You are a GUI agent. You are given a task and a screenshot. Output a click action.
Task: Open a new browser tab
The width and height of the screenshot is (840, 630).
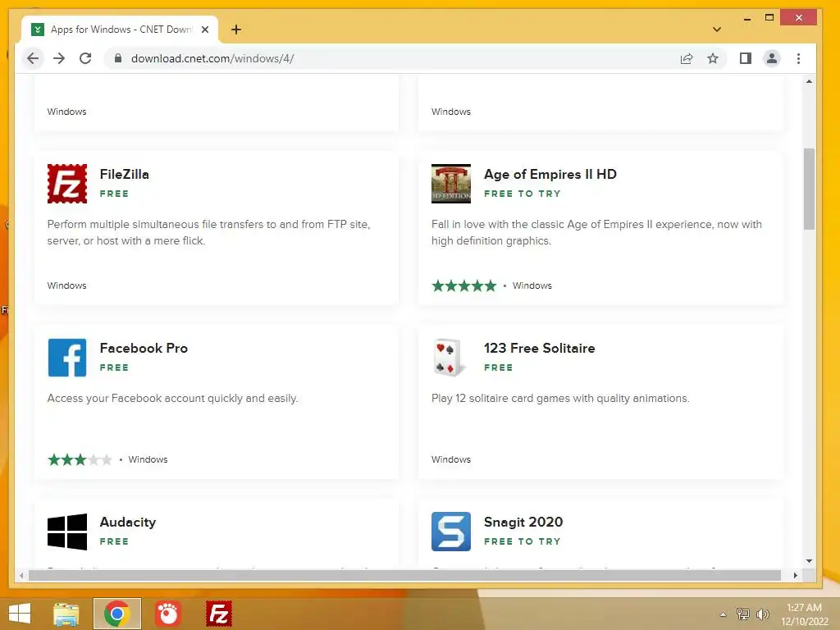(x=236, y=30)
